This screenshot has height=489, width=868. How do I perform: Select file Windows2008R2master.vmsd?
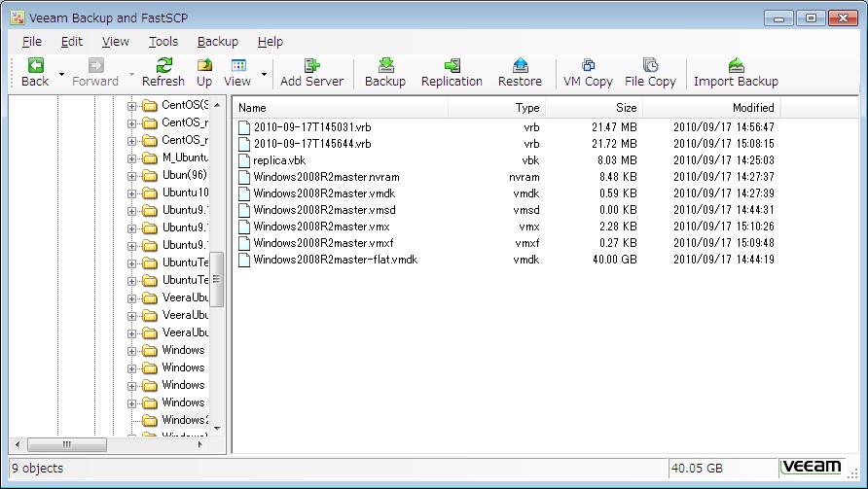(324, 210)
